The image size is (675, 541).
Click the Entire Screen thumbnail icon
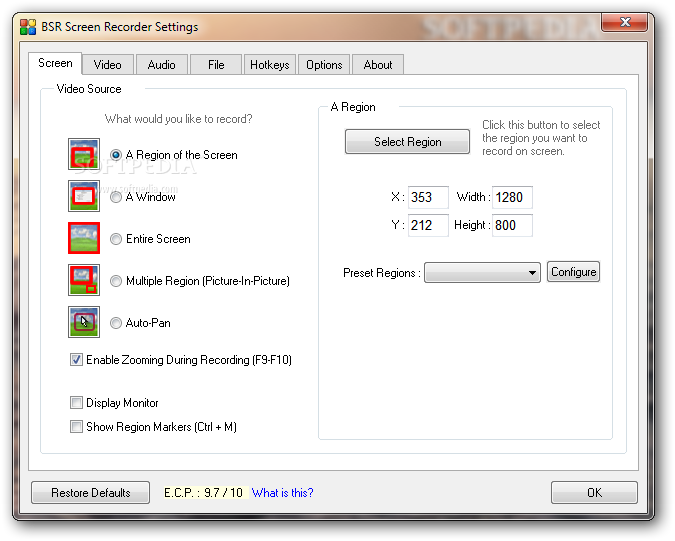[84, 238]
